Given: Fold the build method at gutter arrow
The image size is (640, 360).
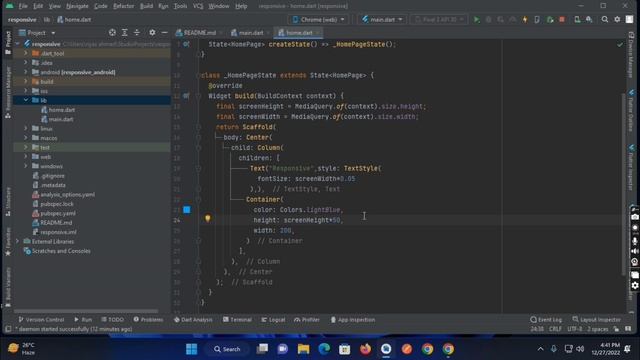Looking at the screenshot, I should pyautogui.click(x=198, y=96).
